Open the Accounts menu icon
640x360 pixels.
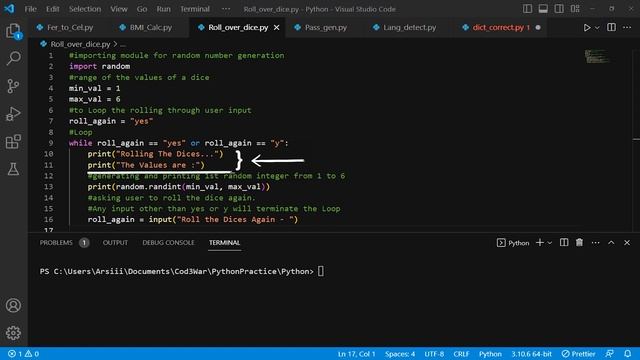click(13, 305)
